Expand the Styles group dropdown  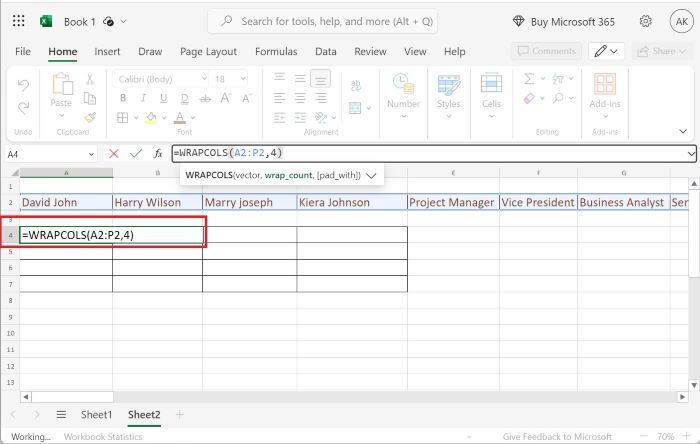(449, 116)
